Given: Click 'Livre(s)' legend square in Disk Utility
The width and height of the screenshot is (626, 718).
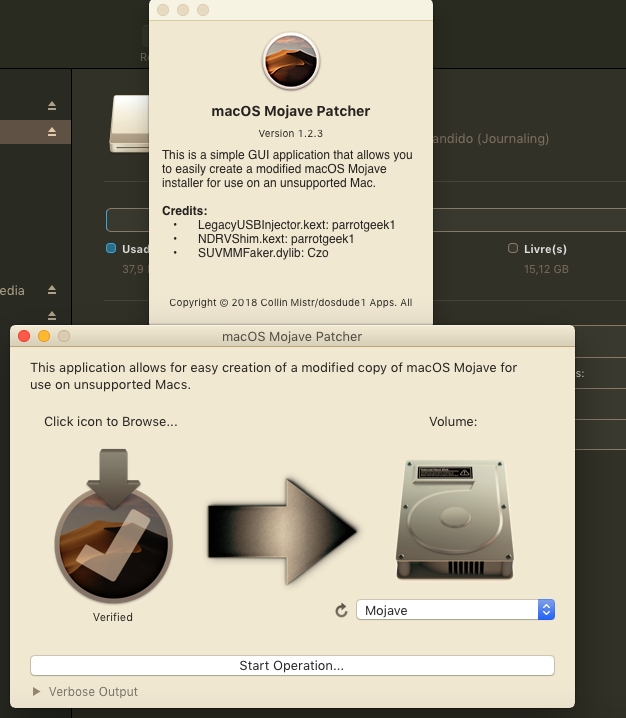Looking at the screenshot, I should click(513, 248).
